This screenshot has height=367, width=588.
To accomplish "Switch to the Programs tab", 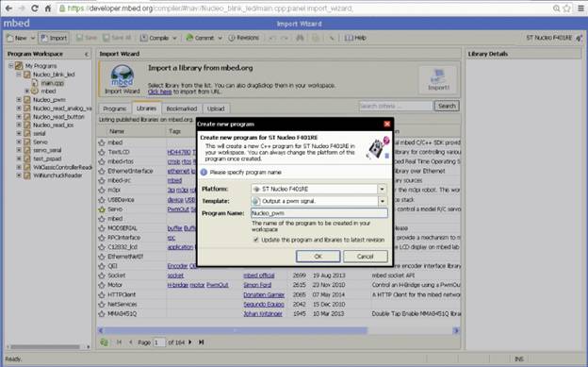I will coord(115,108).
